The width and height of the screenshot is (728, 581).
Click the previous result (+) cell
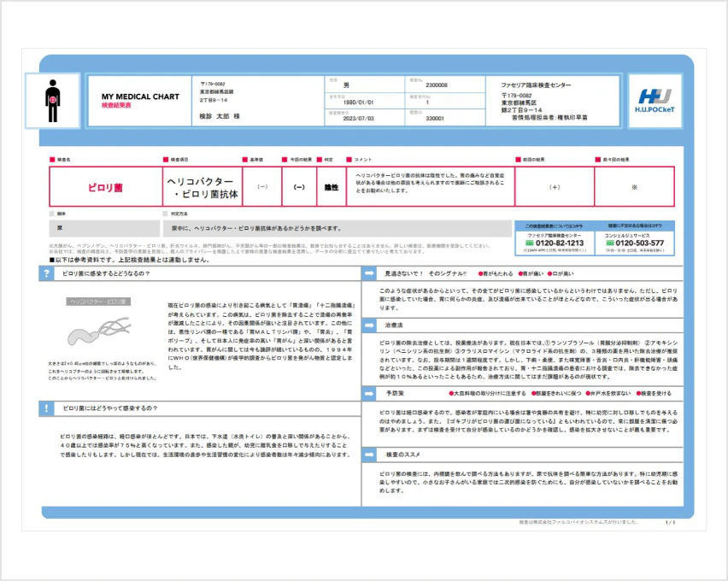point(555,187)
